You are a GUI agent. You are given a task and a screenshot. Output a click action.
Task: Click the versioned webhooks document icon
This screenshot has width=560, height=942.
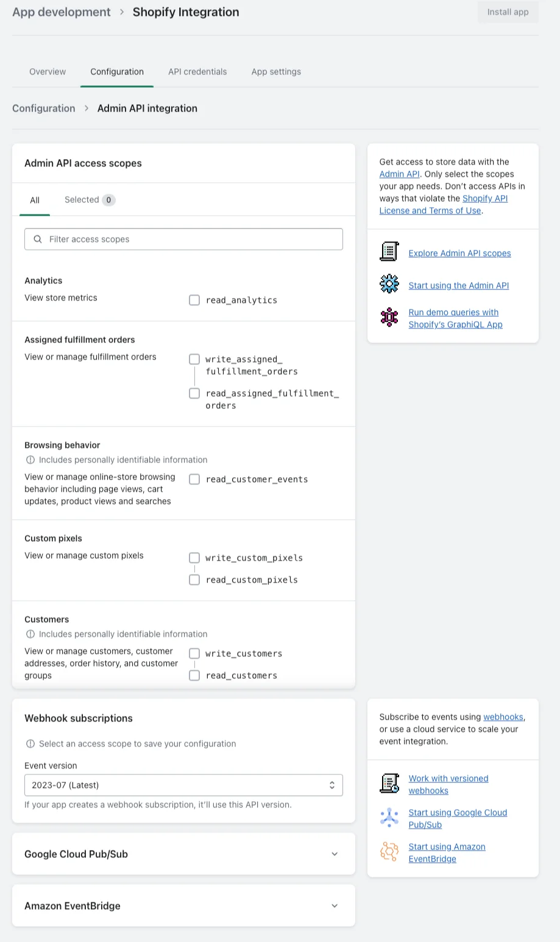coord(389,784)
